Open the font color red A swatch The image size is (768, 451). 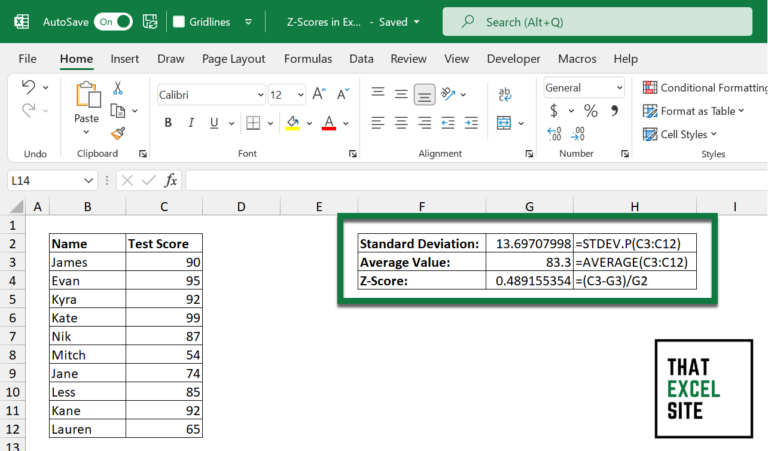328,123
